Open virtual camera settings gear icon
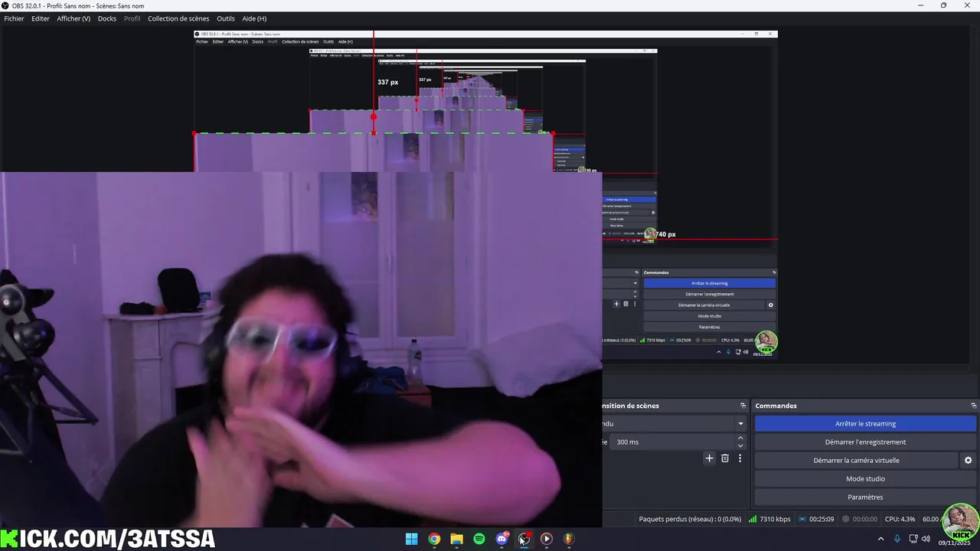The height and width of the screenshot is (551, 980). coord(968,460)
